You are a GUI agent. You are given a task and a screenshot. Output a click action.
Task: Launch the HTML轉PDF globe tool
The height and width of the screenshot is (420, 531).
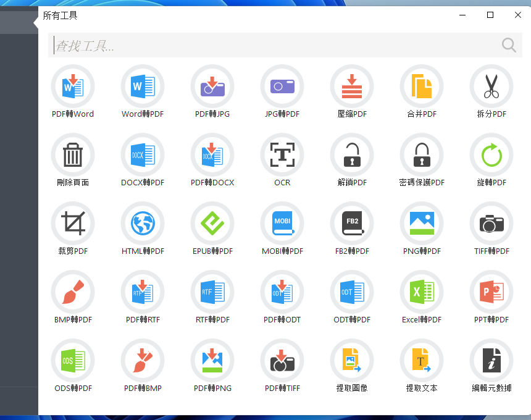pos(143,224)
